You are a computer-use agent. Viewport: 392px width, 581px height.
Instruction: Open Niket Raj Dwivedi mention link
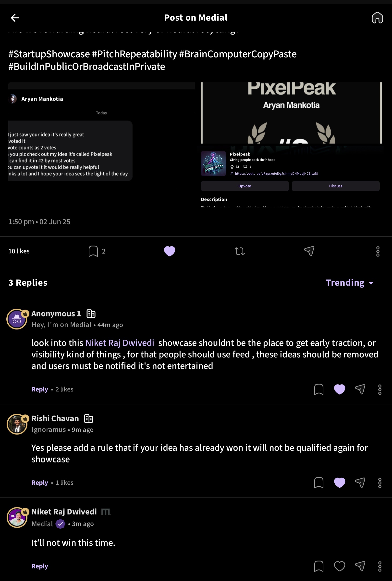tap(120, 343)
